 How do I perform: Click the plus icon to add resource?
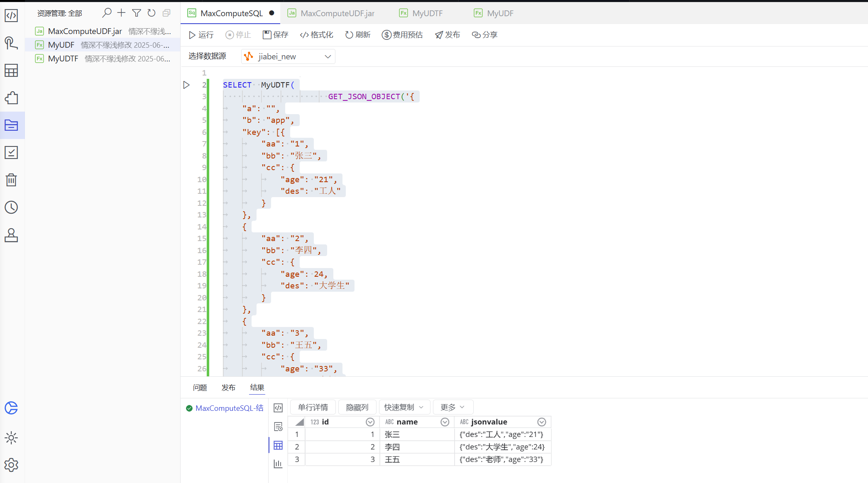pyautogui.click(x=121, y=13)
